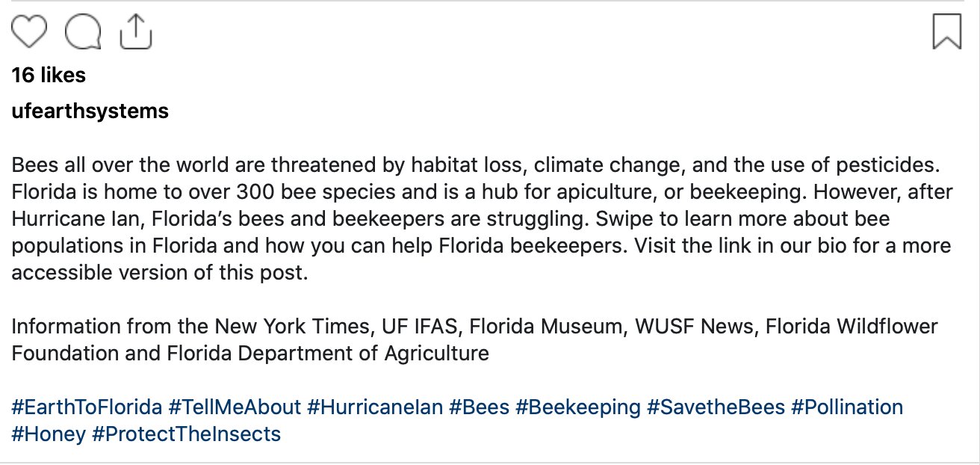
Task: Open the #EarthToFlorida hashtag
Action: (x=87, y=407)
